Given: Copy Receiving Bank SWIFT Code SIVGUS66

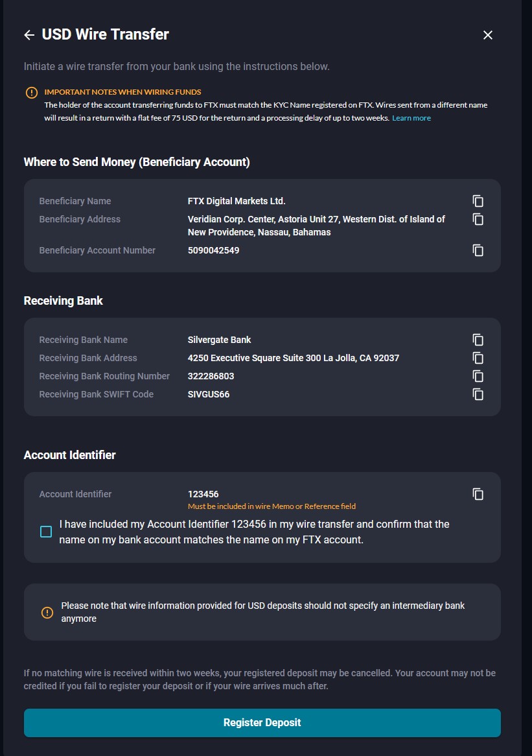Looking at the screenshot, I should 478,394.
